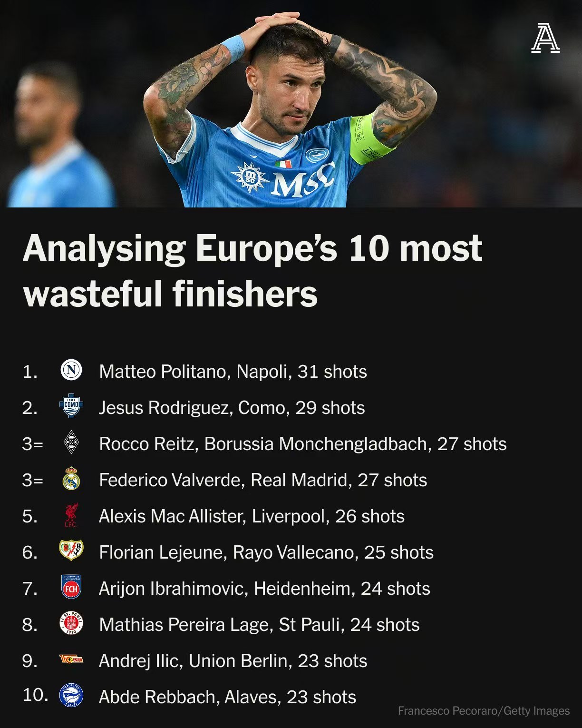
Task: Click the Abde Rebbach, Alaves text
Action: click(x=227, y=697)
